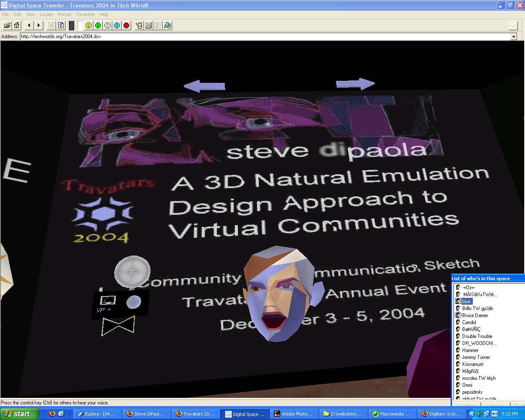Open the Help menu
This screenshot has width=525, height=420.
tap(104, 14)
